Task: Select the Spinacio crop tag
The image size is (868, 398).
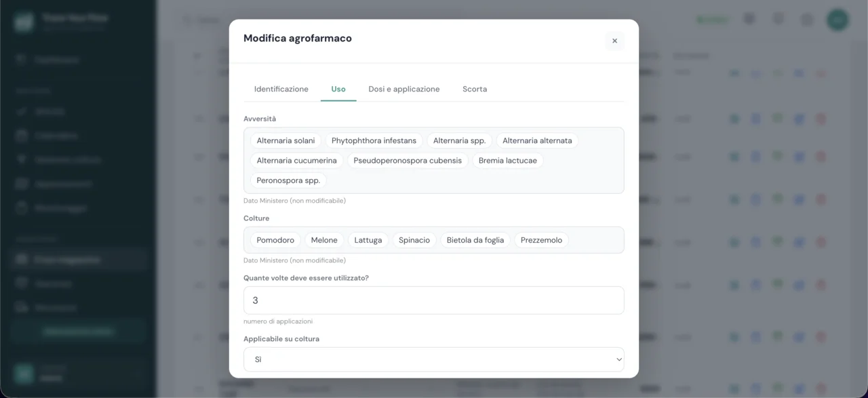Action: pyautogui.click(x=414, y=240)
